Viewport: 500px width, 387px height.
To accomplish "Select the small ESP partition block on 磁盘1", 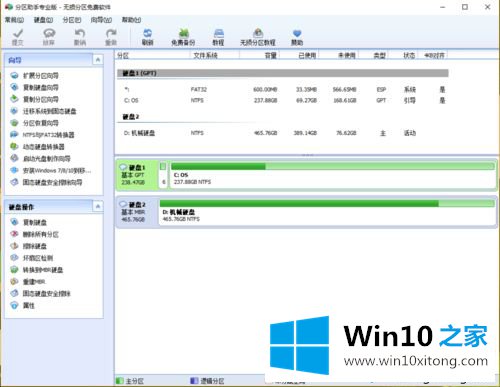I will click(163, 175).
